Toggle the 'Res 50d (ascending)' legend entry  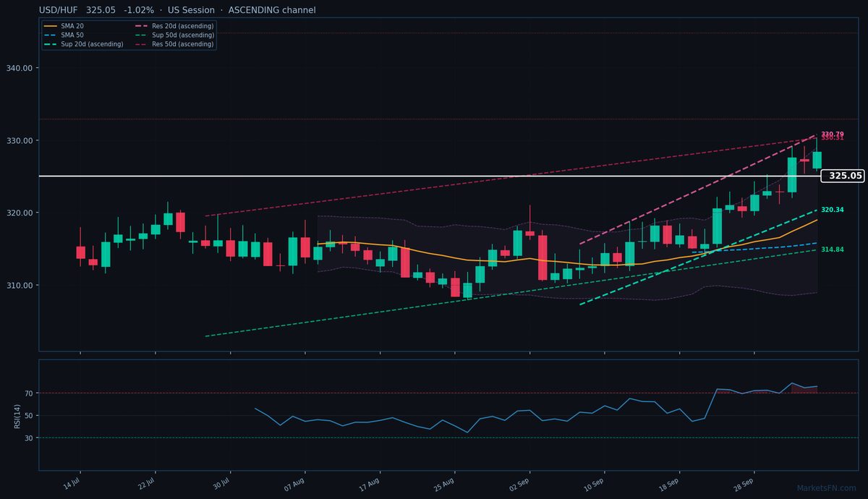tap(174, 44)
